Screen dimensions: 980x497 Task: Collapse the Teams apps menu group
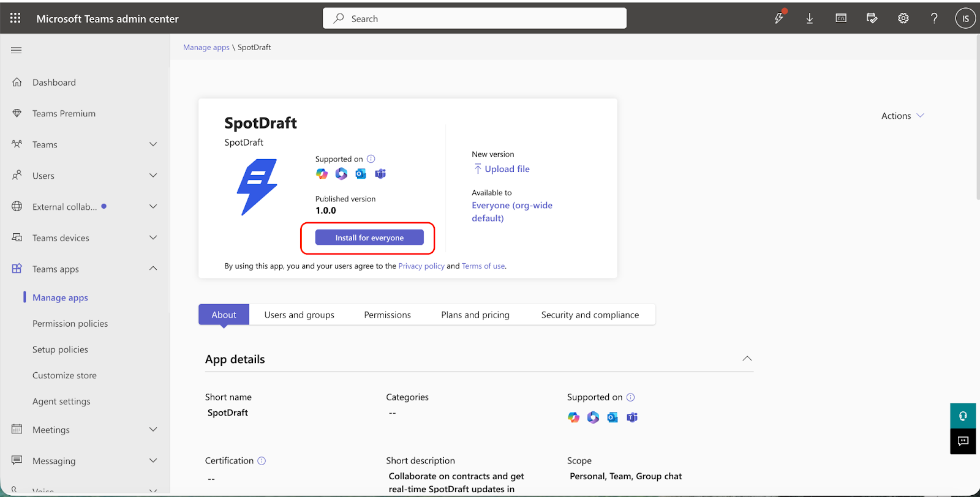pyautogui.click(x=153, y=269)
